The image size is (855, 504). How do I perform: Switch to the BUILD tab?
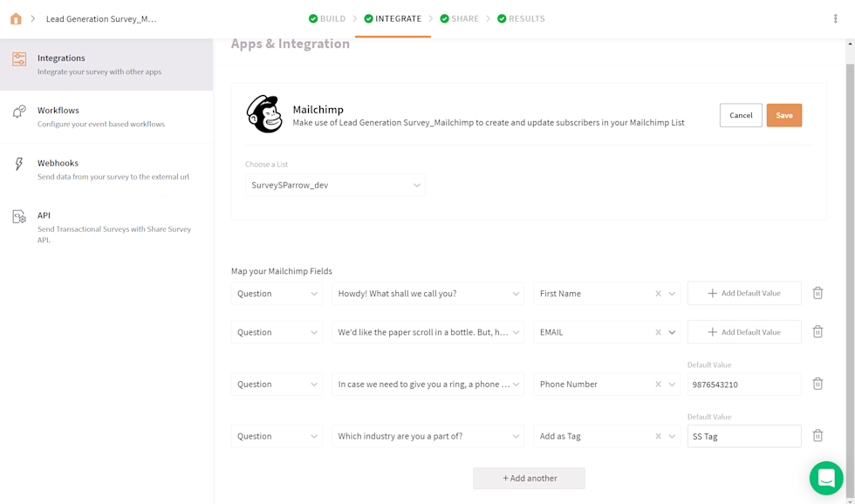click(x=327, y=17)
